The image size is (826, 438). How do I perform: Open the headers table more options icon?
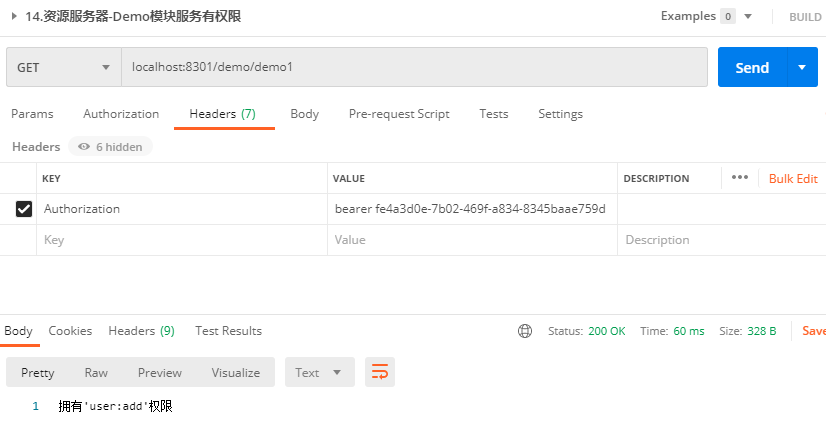pyautogui.click(x=740, y=178)
